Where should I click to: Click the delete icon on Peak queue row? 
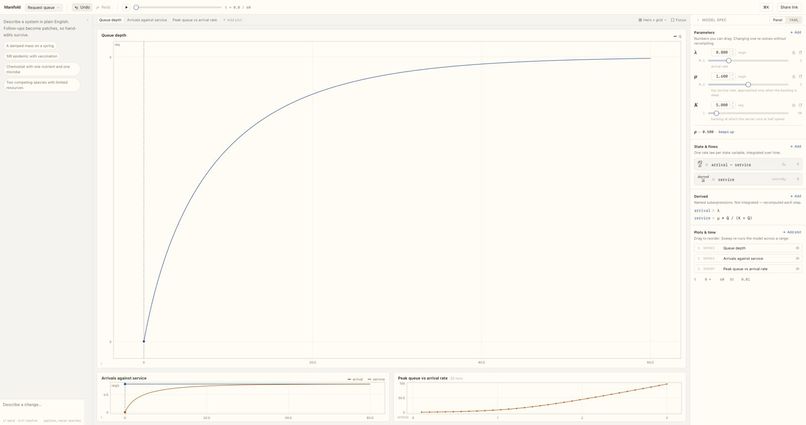(797, 269)
